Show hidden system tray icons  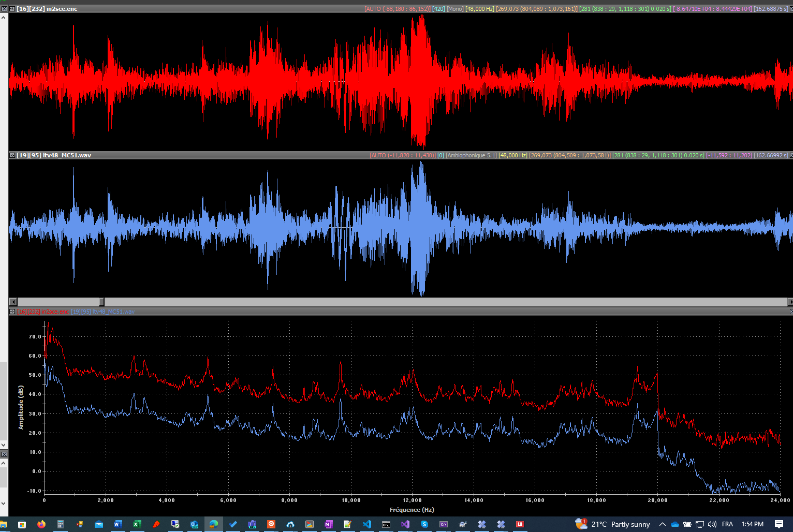[662, 524]
